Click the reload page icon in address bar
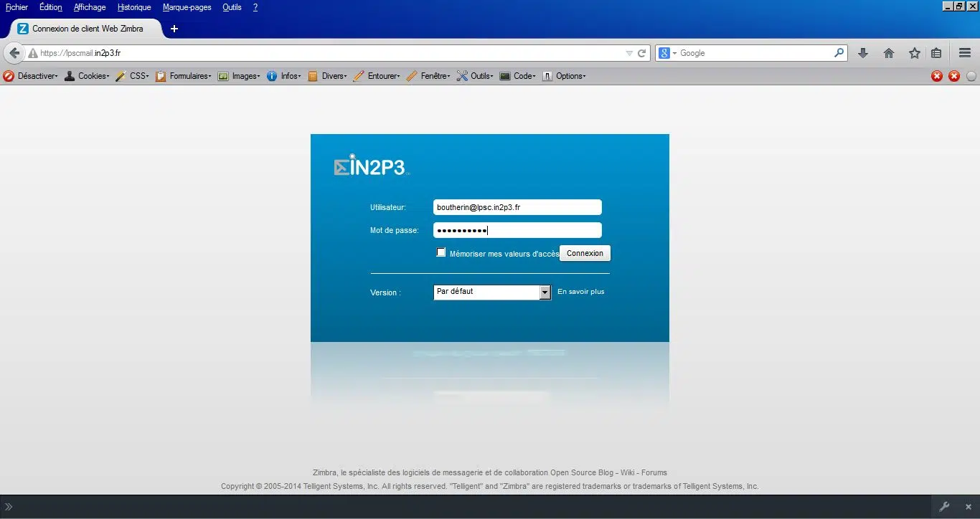This screenshot has height=519, width=980. click(642, 53)
